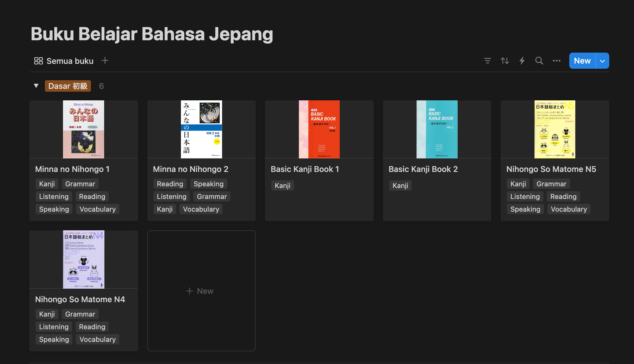Click the Basic Kanji Book 1 title
The height and width of the screenshot is (364, 634).
[x=305, y=169]
